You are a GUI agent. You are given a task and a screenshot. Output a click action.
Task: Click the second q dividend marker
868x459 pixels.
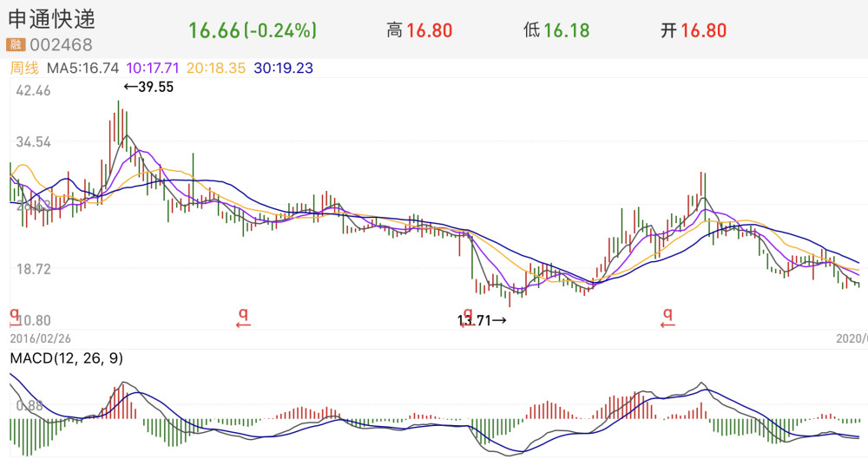243,318
